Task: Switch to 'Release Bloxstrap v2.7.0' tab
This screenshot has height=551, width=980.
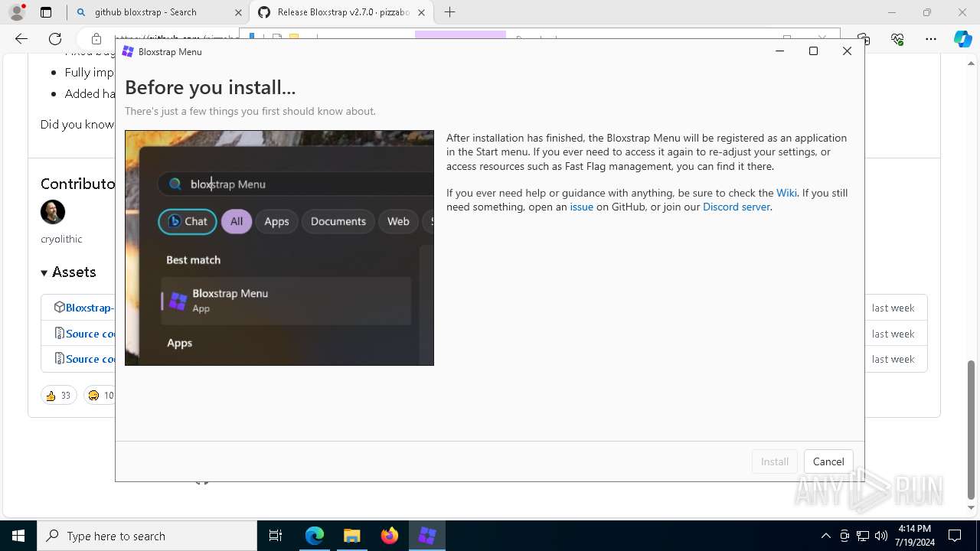Action: [x=343, y=12]
